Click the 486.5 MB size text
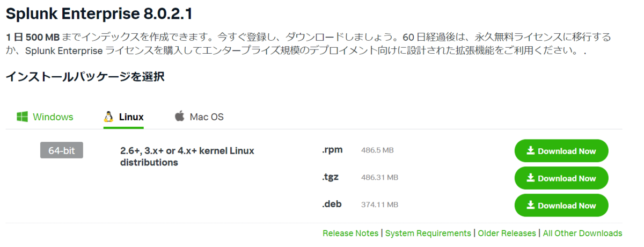 pyautogui.click(x=377, y=150)
